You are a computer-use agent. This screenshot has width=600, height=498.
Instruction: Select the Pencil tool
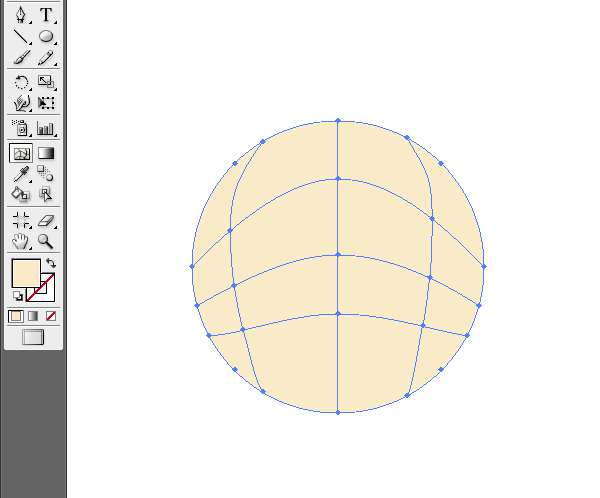point(46,58)
